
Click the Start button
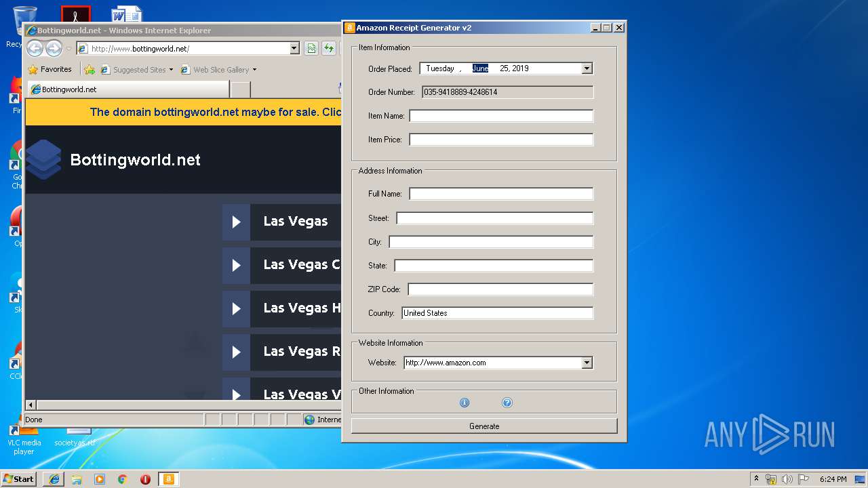tap(19, 479)
